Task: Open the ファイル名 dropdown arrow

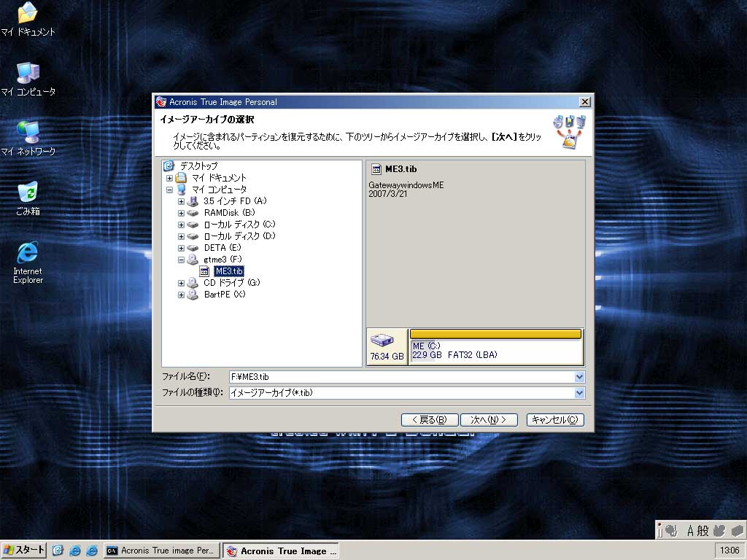Action: [579, 377]
